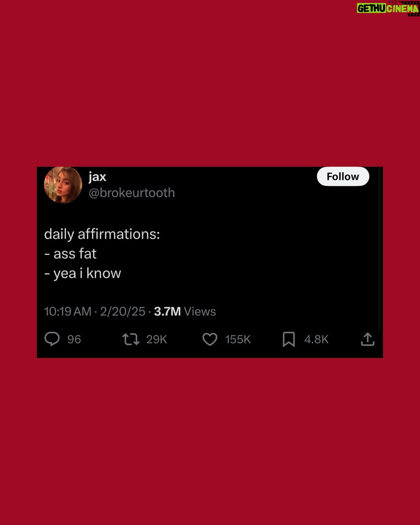
Task: Open the 29K reposts count
Action: tap(156, 339)
